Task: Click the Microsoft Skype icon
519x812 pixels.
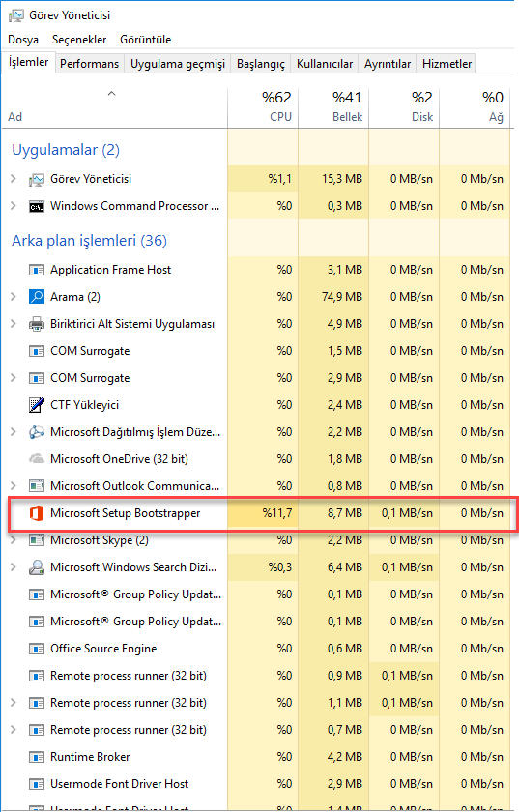Action: pos(37,540)
